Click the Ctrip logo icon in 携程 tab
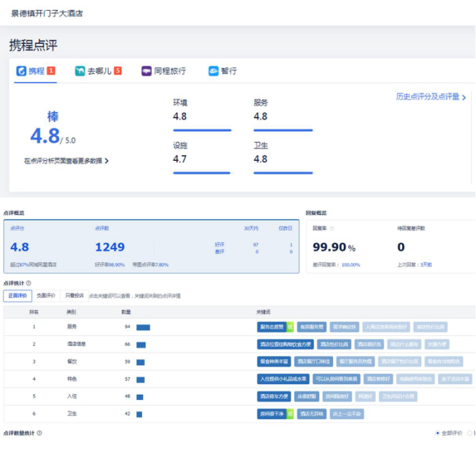This screenshot has height=453, width=476. (22, 71)
